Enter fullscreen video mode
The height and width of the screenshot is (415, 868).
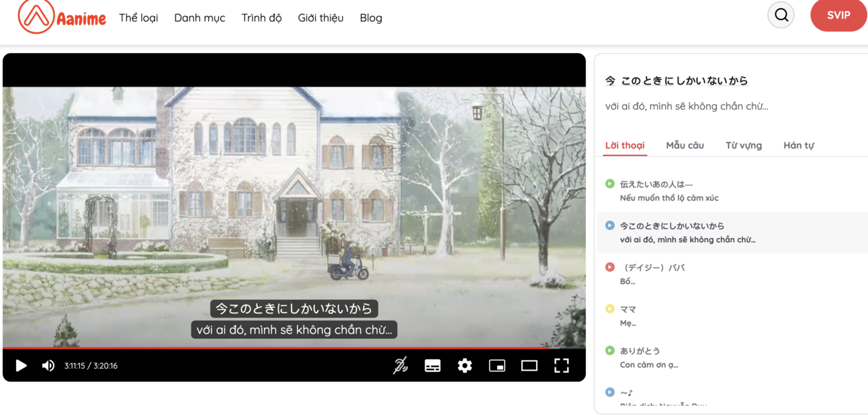click(562, 366)
